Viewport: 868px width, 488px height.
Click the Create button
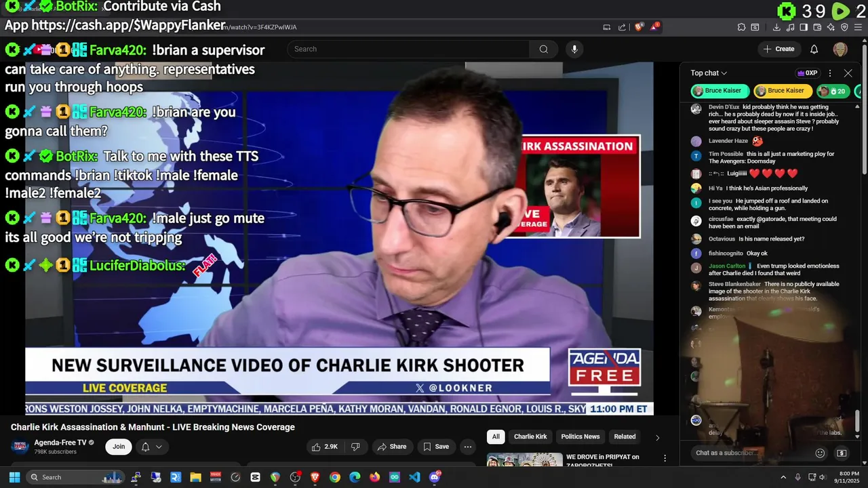(x=778, y=49)
